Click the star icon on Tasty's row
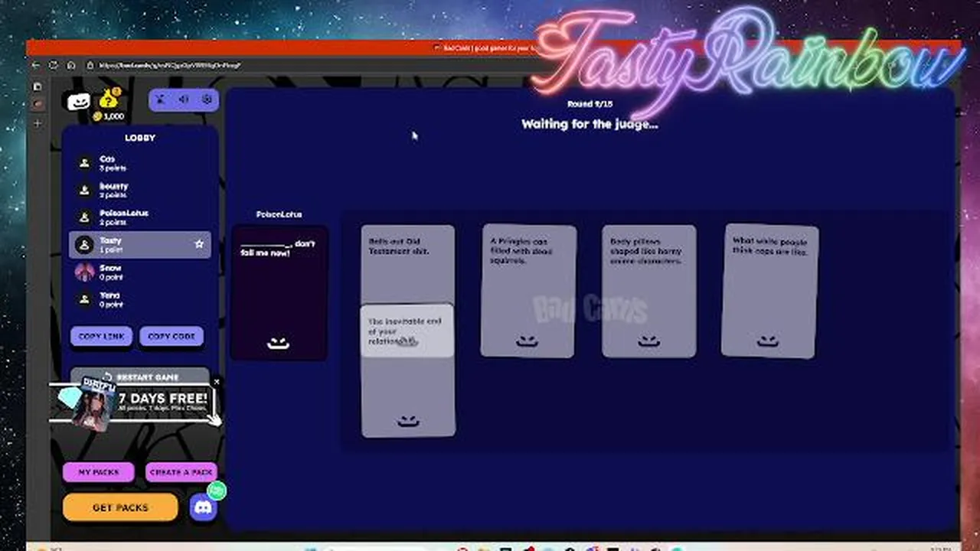This screenshot has width=980, height=551. pyautogui.click(x=199, y=244)
